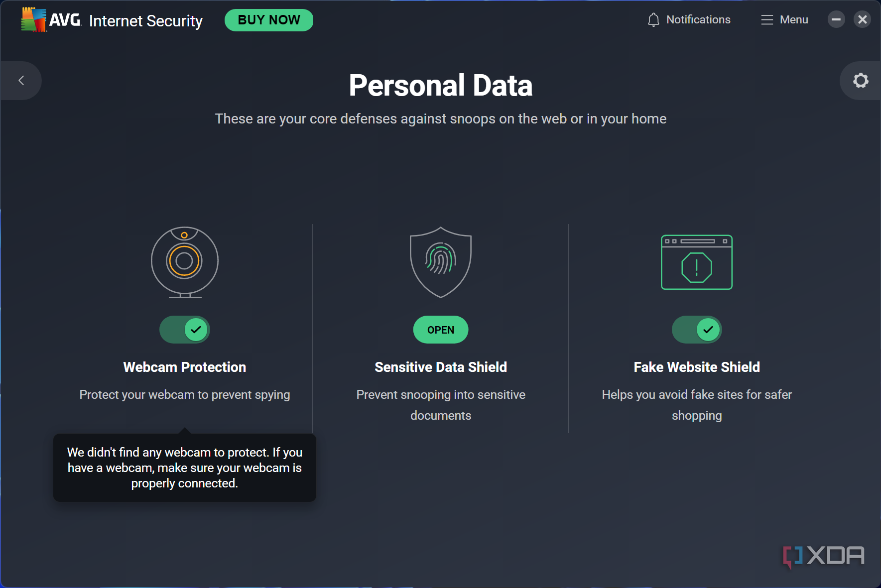Close the AVG window
881x588 pixels.
[863, 19]
